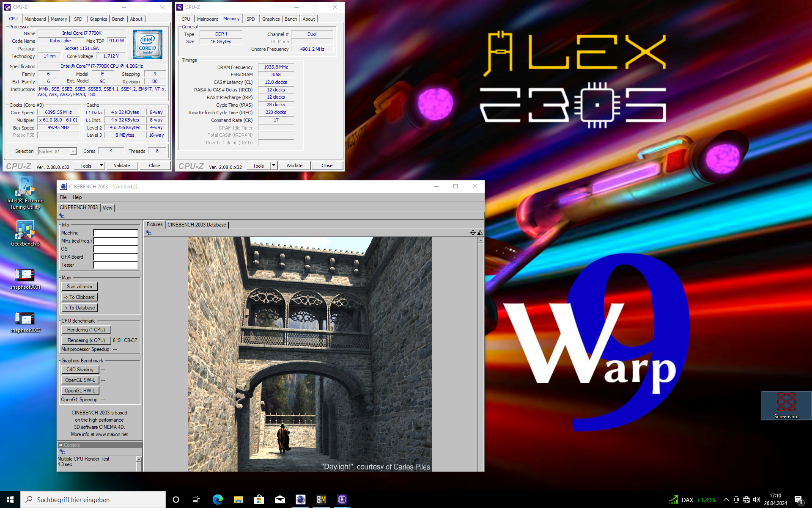
Task: Click the triangle icon above render scrollbar
Action: pos(480,232)
